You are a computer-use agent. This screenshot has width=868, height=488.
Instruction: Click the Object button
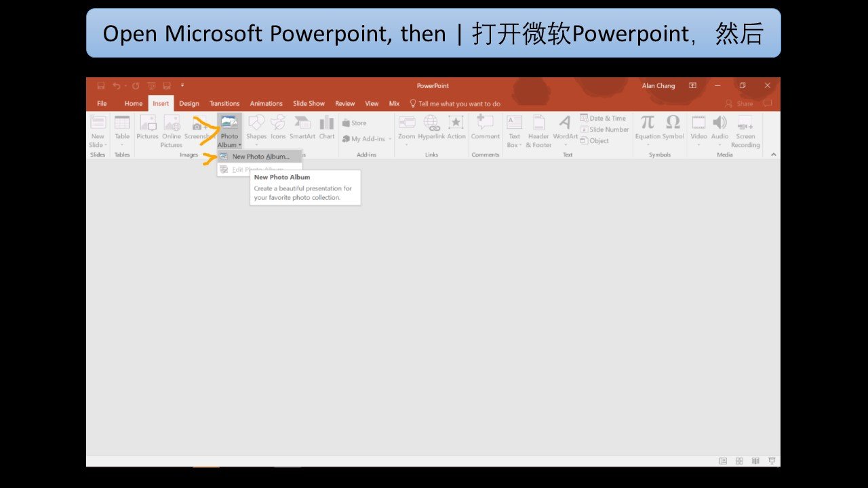(x=595, y=141)
